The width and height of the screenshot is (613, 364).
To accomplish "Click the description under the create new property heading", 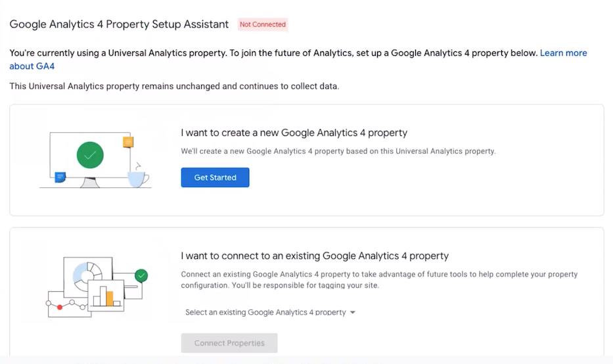I will click(338, 151).
